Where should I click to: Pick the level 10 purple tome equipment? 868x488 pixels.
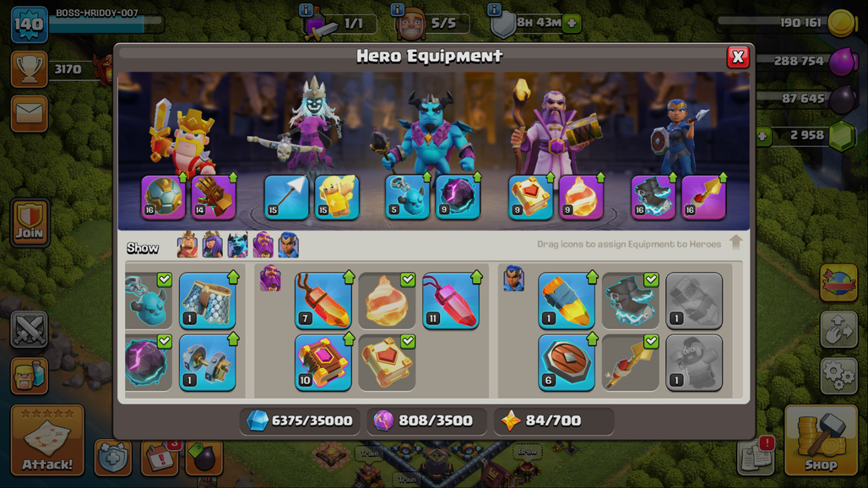[323, 363]
